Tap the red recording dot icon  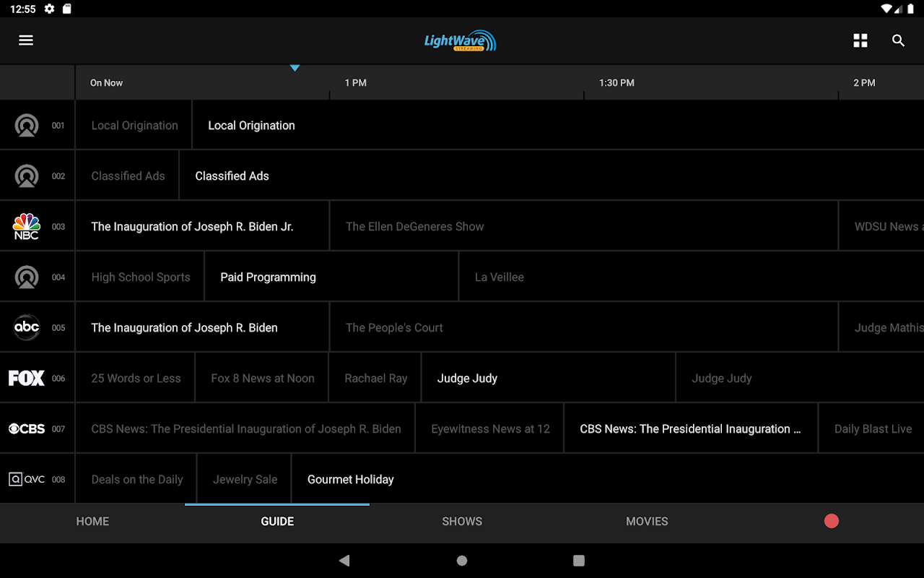pyautogui.click(x=832, y=521)
